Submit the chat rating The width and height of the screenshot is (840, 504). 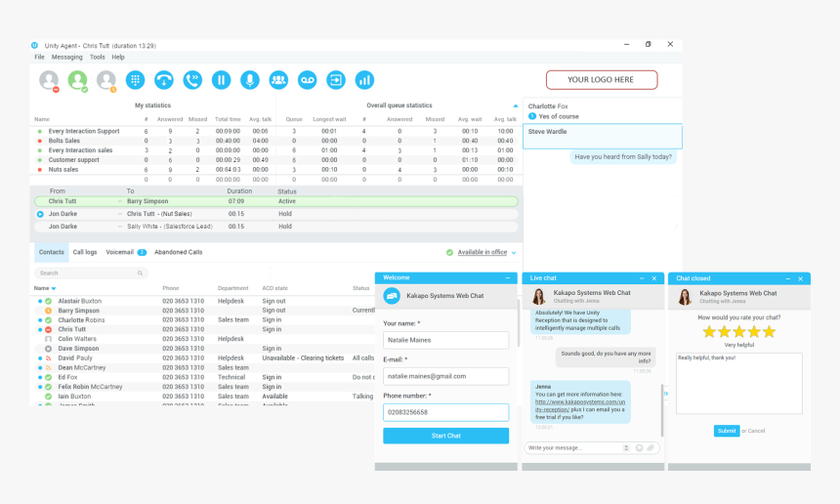click(727, 431)
